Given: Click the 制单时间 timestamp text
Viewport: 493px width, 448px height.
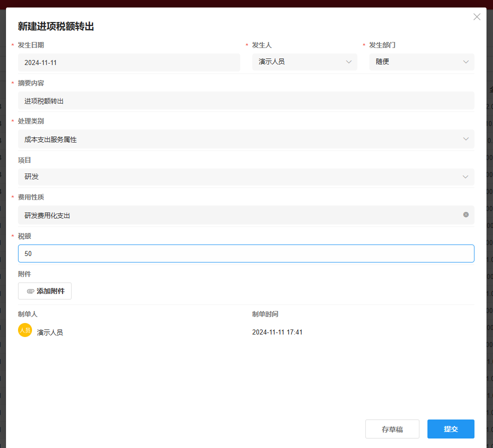Looking at the screenshot, I should click(277, 332).
